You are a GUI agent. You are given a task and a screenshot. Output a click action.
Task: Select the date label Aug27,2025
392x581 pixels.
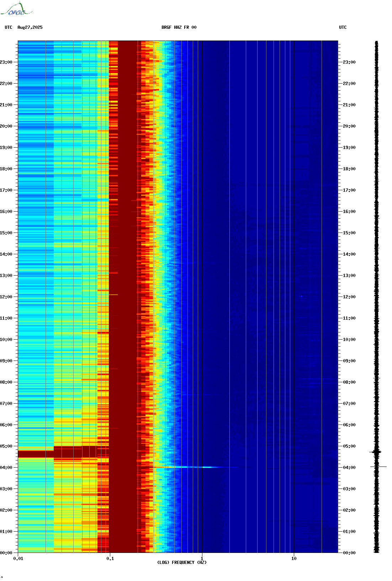point(30,27)
